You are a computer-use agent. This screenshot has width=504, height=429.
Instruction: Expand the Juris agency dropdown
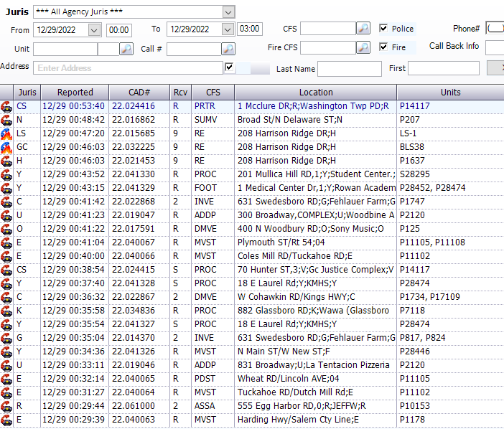click(x=228, y=12)
